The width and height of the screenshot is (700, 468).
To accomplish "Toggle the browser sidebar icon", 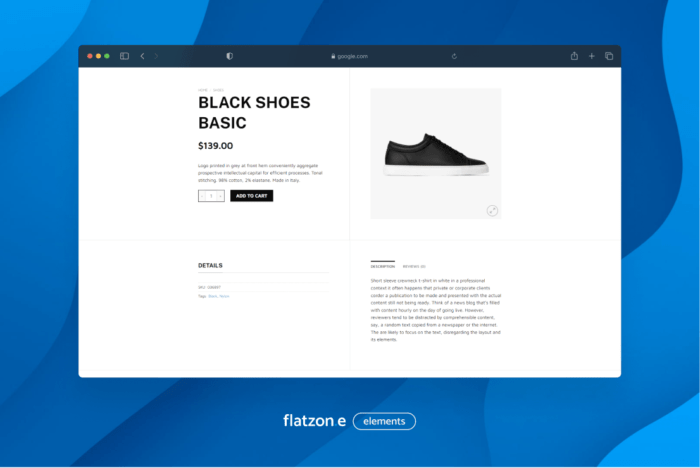I will click(x=125, y=56).
